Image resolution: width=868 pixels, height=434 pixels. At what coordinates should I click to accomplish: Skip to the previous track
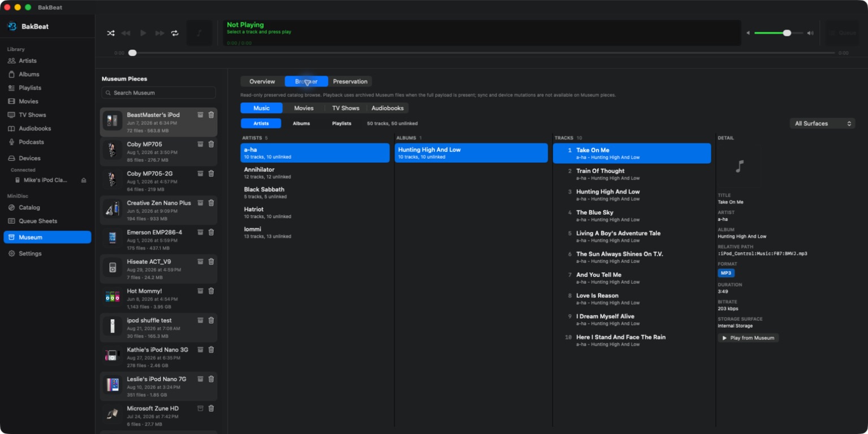[x=126, y=33]
